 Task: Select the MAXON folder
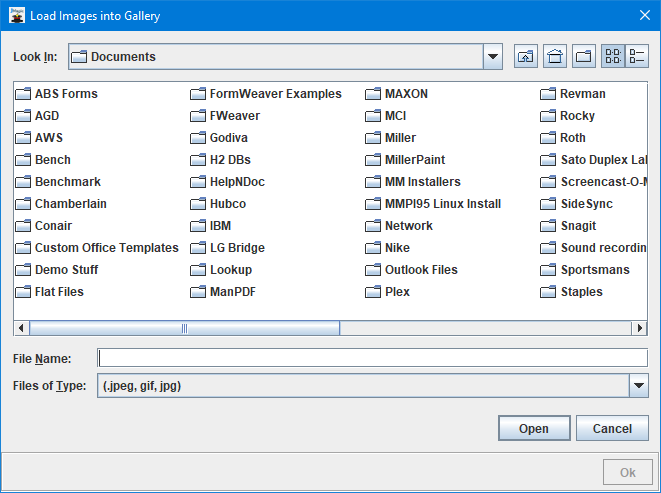406,94
